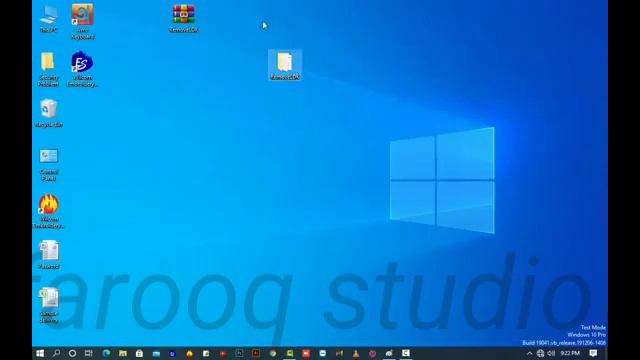This screenshot has height=360, width=640.
Task: Open network globe icon in tray
Action: tap(540, 353)
